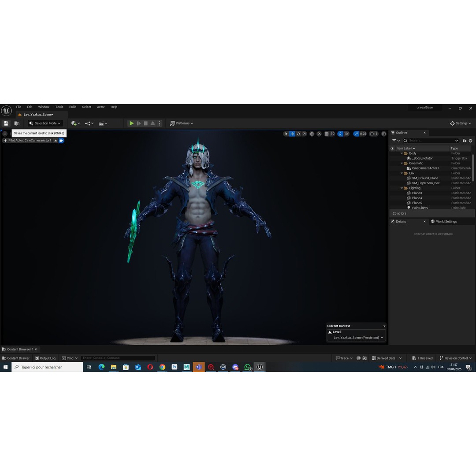This screenshot has width=476, height=476.
Task: Click the console command input field
Action: (x=118, y=358)
